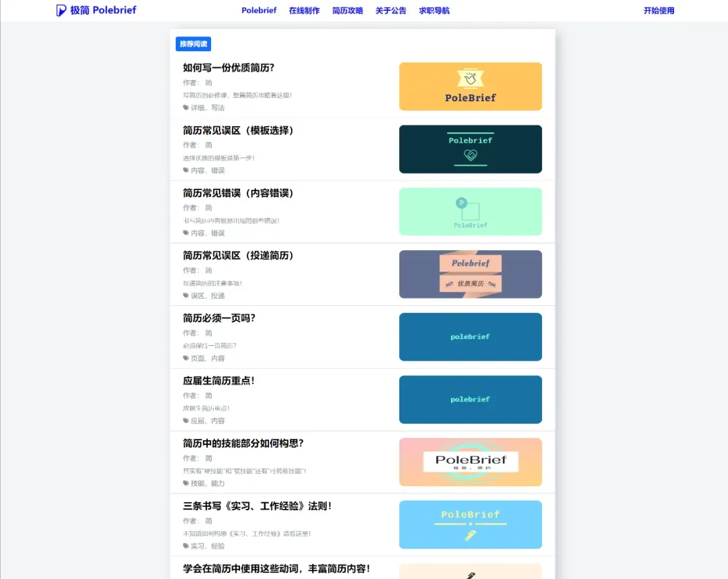Click description 必须保持一页简历?
This screenshot has width=728, height=579.
pos(210,346)
